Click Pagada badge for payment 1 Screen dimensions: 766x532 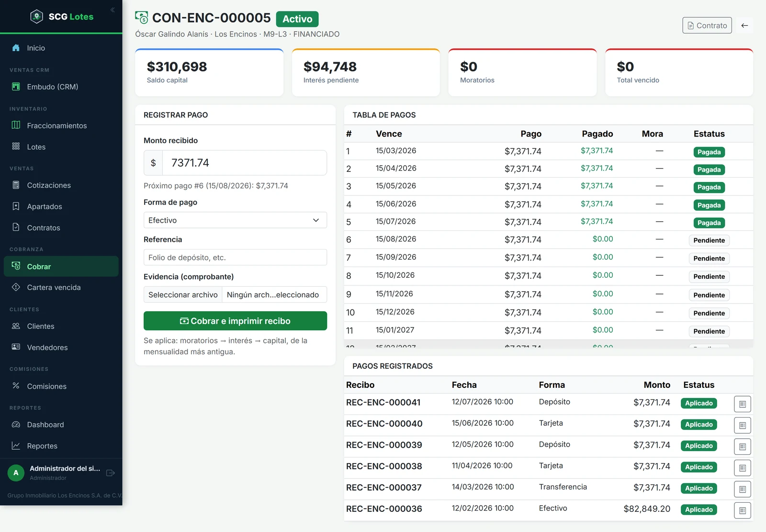pos(709,152)
